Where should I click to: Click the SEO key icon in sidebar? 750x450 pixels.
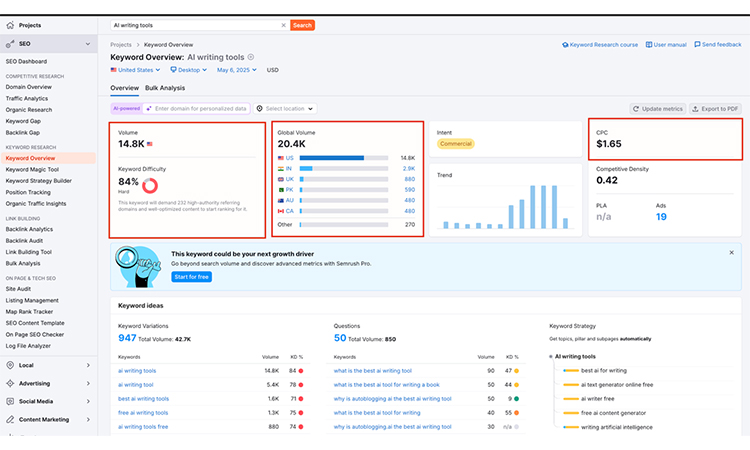tap(10, 44)
